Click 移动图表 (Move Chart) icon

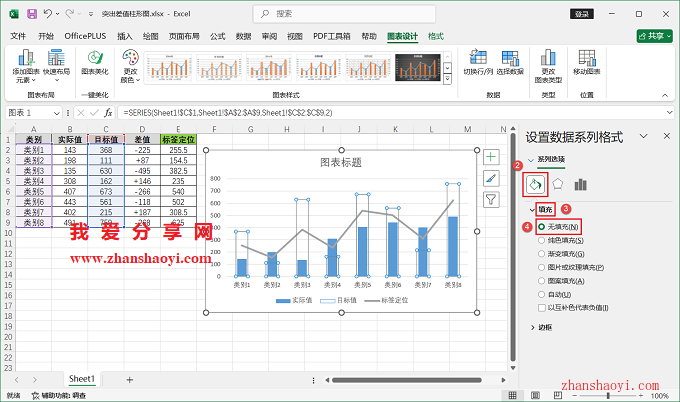click(587, 62)
